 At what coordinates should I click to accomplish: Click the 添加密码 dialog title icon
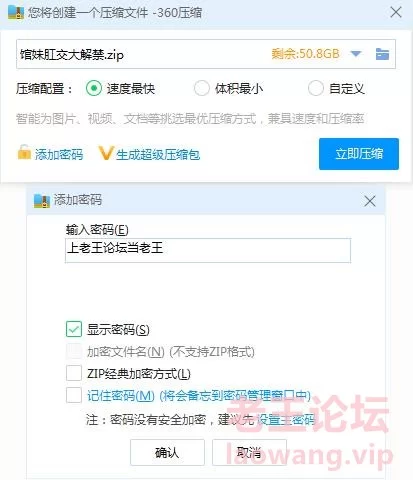42,201
